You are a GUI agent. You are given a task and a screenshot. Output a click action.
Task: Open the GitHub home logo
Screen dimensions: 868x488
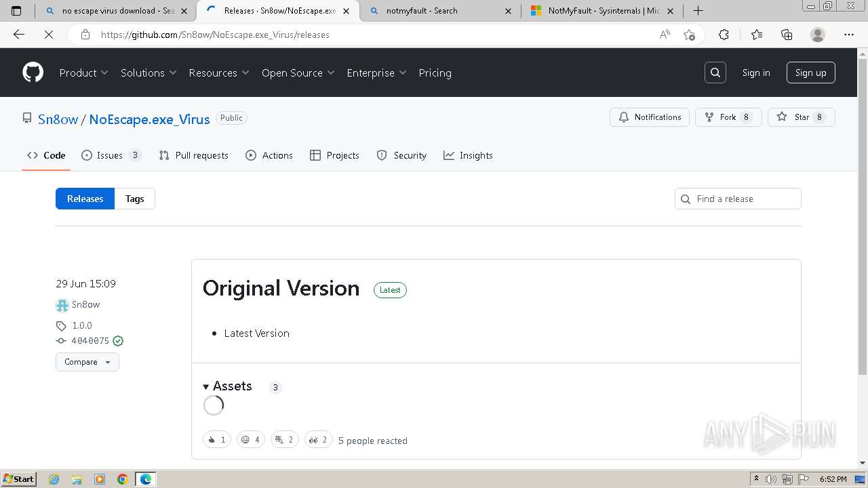point(33,73)
